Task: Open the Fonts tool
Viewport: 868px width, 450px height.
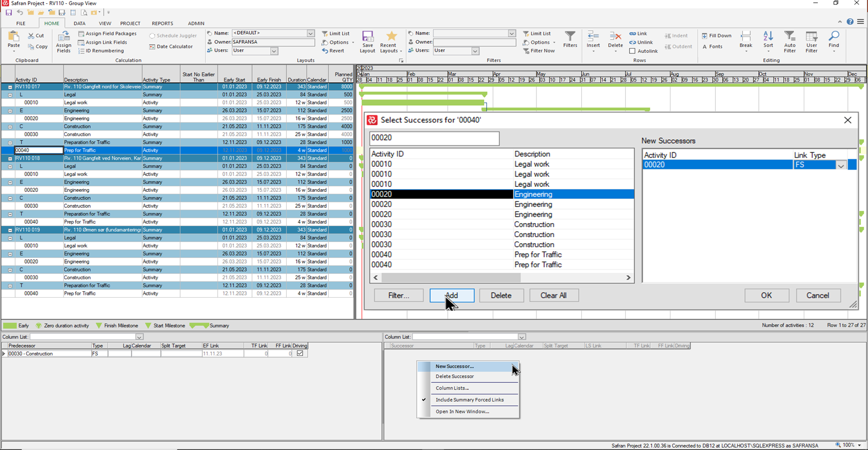Action: point(712,46)
